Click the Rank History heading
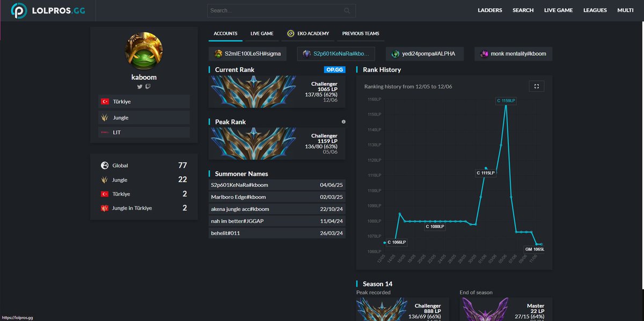Image resolution: width=644 pixels, height=321 pixels. coord(382,70)
